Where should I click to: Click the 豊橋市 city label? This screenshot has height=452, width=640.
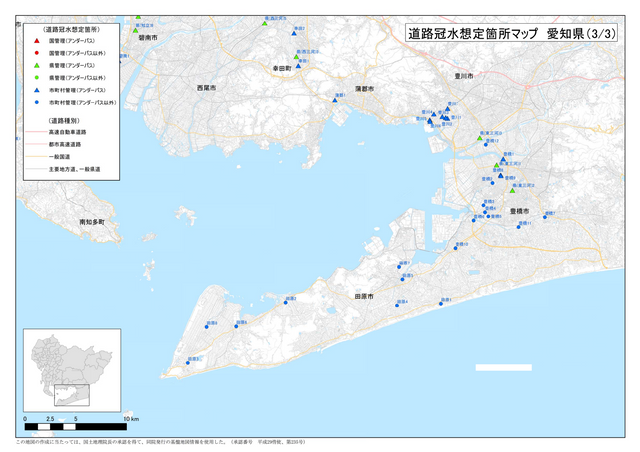click(x=519, y=211)
